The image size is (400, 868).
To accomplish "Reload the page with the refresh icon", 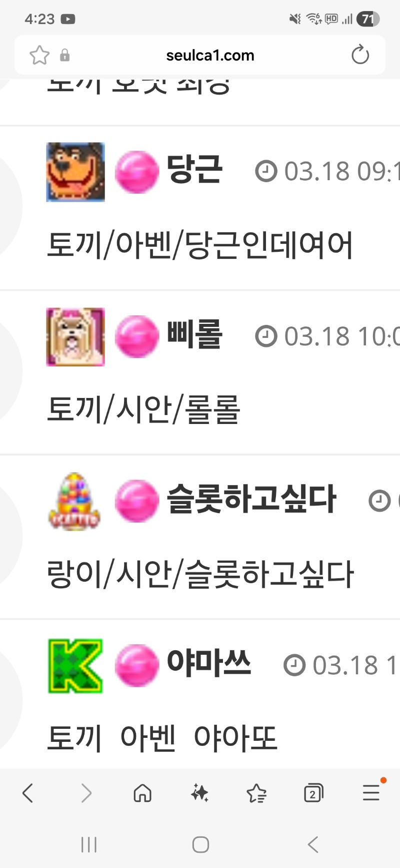I will (360, 55).
